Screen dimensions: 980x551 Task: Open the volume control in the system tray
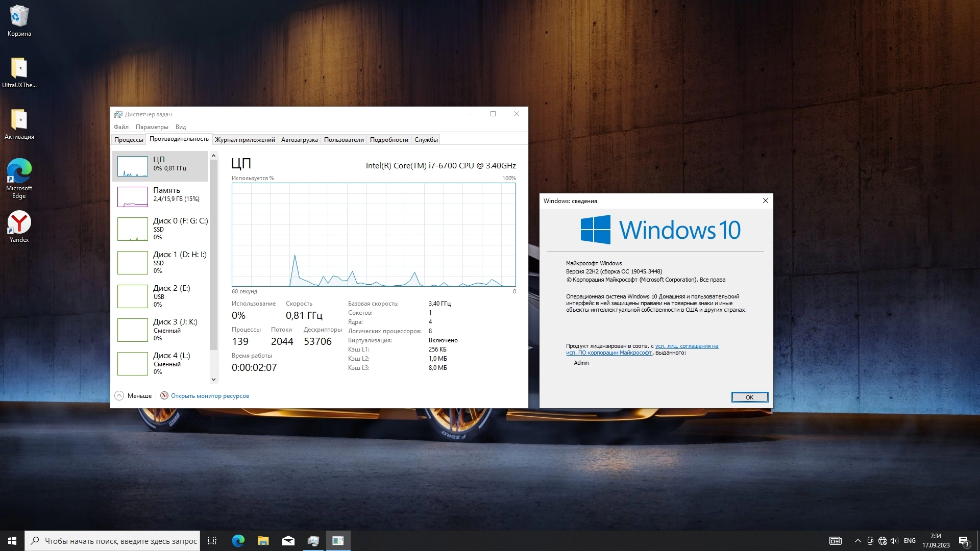tap(894, 541)
